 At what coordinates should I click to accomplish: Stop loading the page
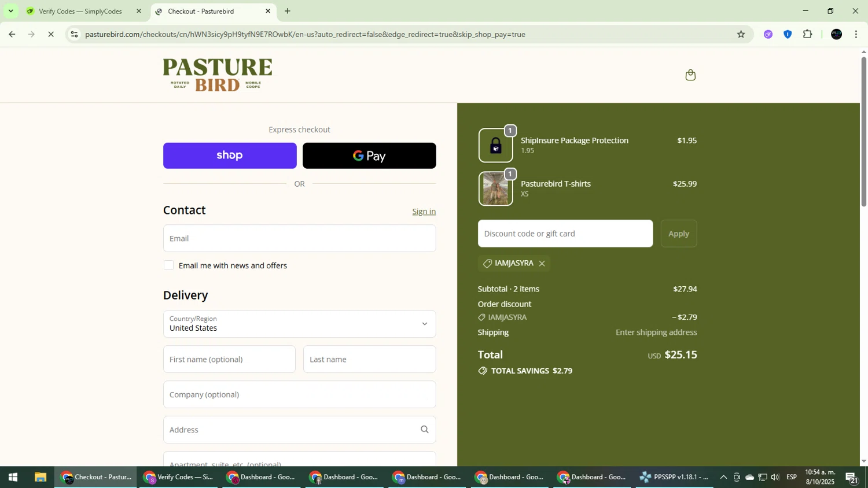(x=51, y=34)
